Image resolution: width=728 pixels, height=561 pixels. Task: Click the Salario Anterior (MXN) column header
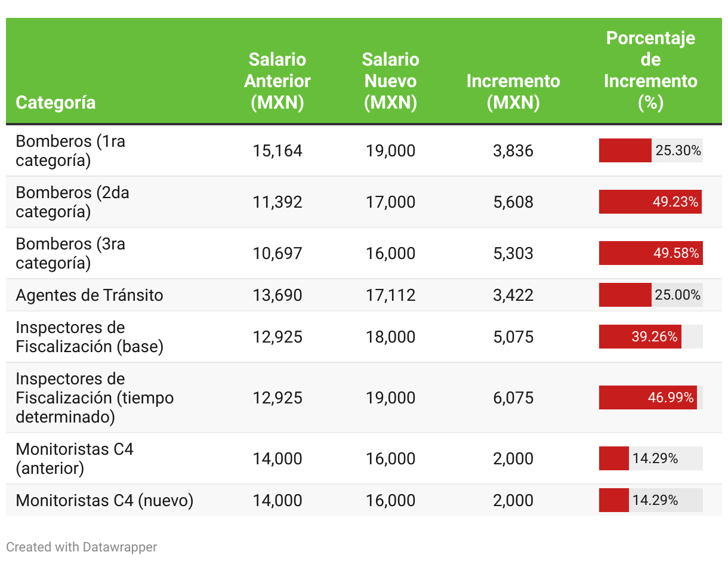click(x=277, y=81)
